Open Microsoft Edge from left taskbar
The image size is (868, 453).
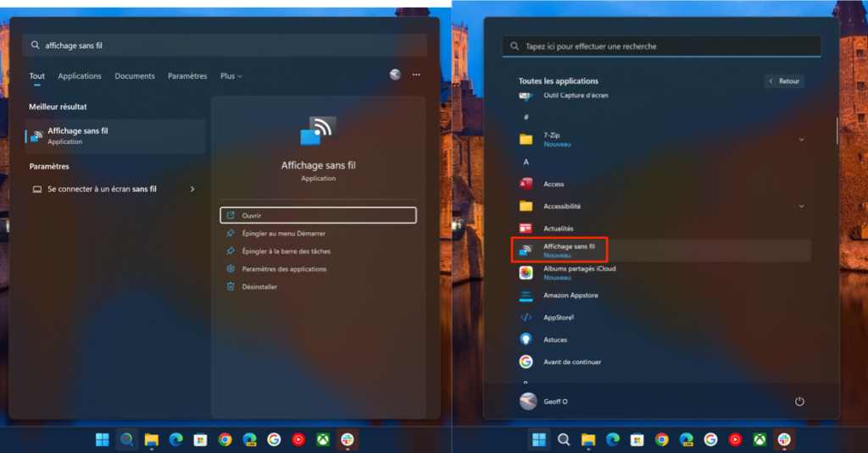(176, 439)
